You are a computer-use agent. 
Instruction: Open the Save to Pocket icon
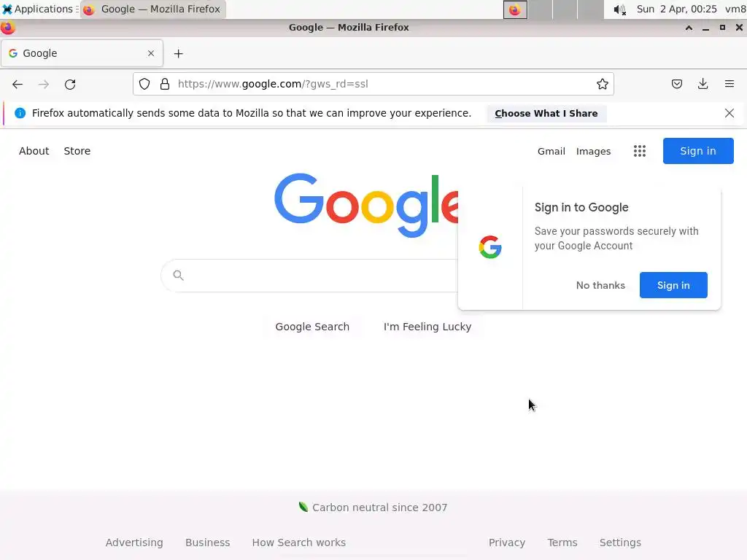(676, 84)
